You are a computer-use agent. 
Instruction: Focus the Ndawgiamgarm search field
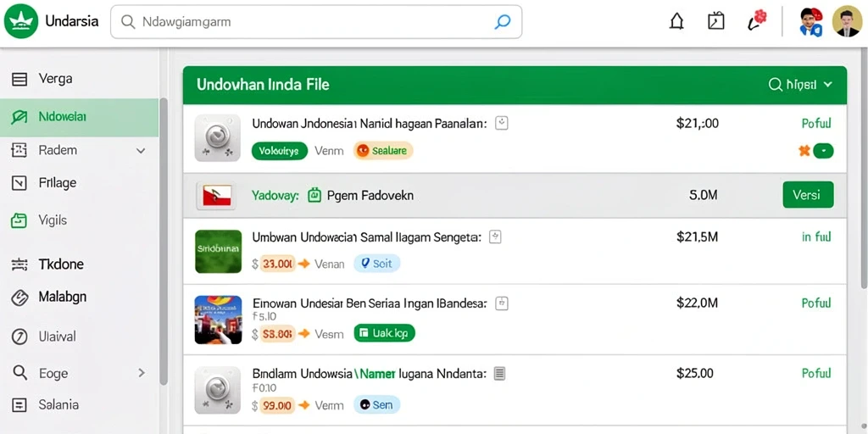316,22
